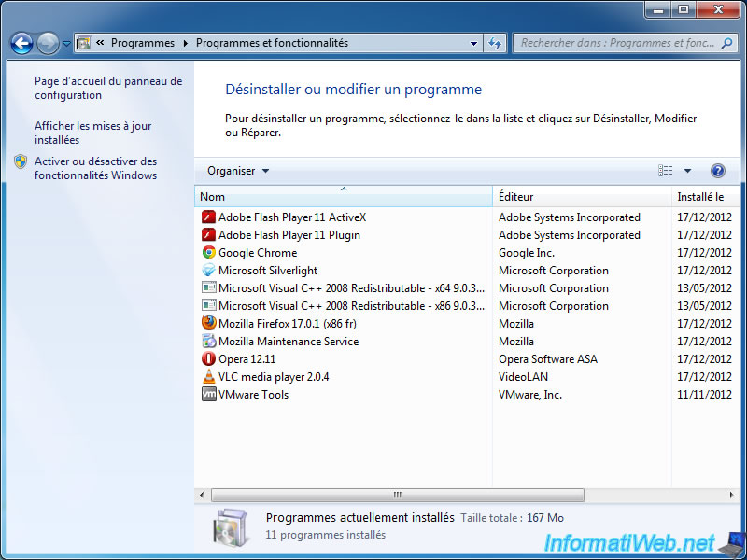
Task: Click the Control Panel icon in address bar
Action: 83,43
